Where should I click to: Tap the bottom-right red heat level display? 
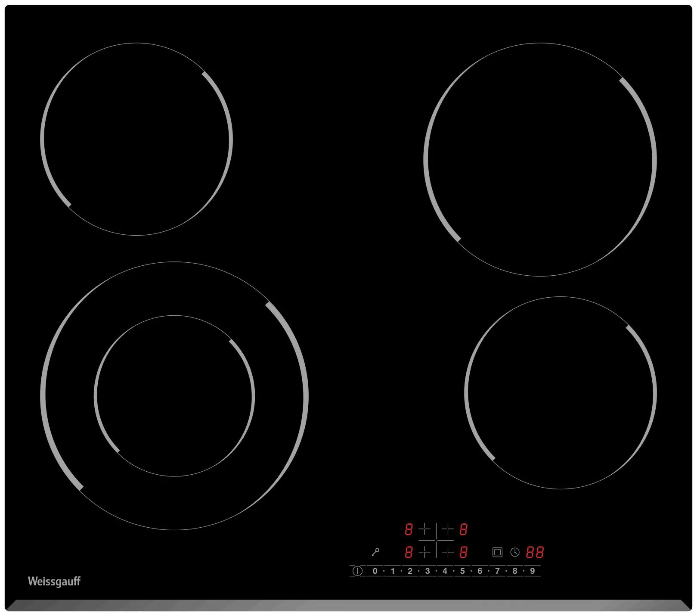click(x=464, y=552)
